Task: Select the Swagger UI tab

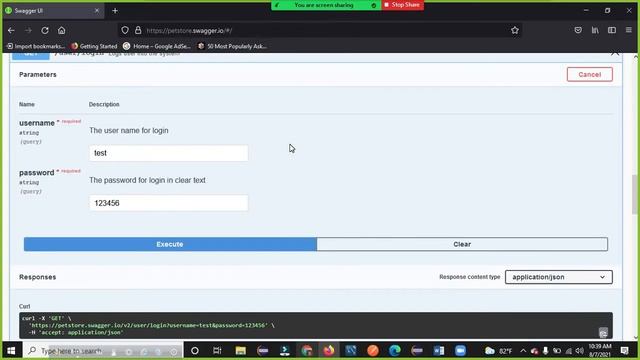Action: 52,11
